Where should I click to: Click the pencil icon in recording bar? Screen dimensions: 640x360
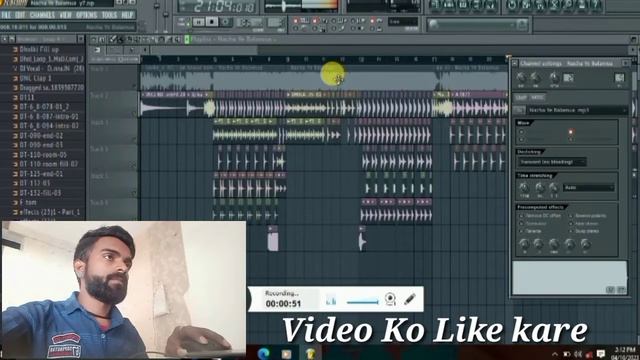[410, 299]
